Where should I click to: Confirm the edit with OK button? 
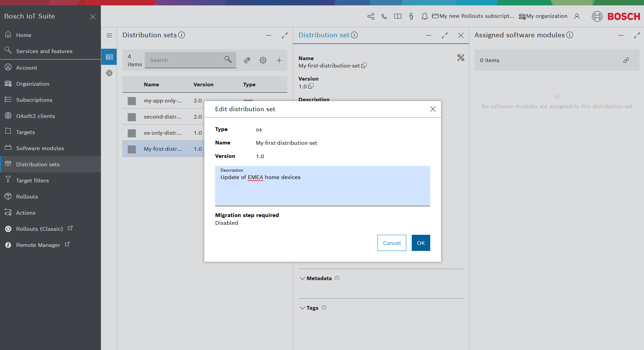pyautogui.click(x=421, y=243)
